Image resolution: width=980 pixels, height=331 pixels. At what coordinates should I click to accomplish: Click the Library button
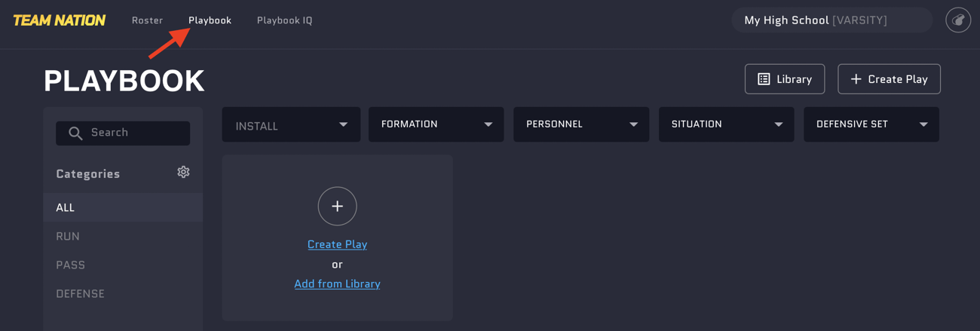(784, 79)
